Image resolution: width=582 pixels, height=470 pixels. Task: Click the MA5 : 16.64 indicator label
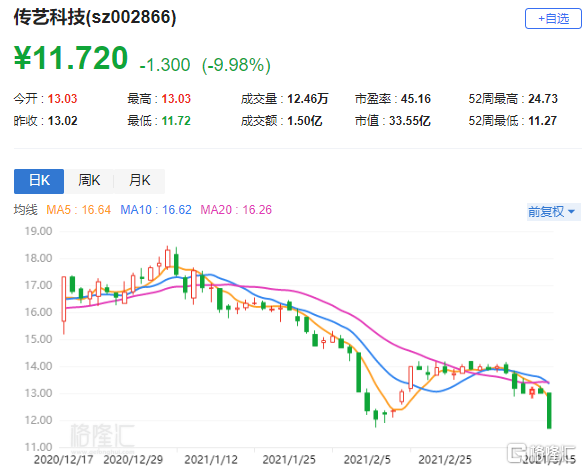pos(78,210)
